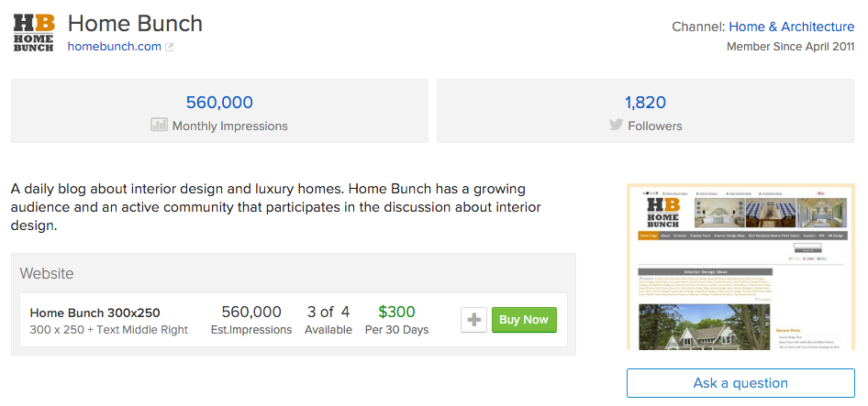Image resolution: width=868 pixels, height=406 pixels.
Task: Click the 1,820 followers count
Action: pos(645,103)
